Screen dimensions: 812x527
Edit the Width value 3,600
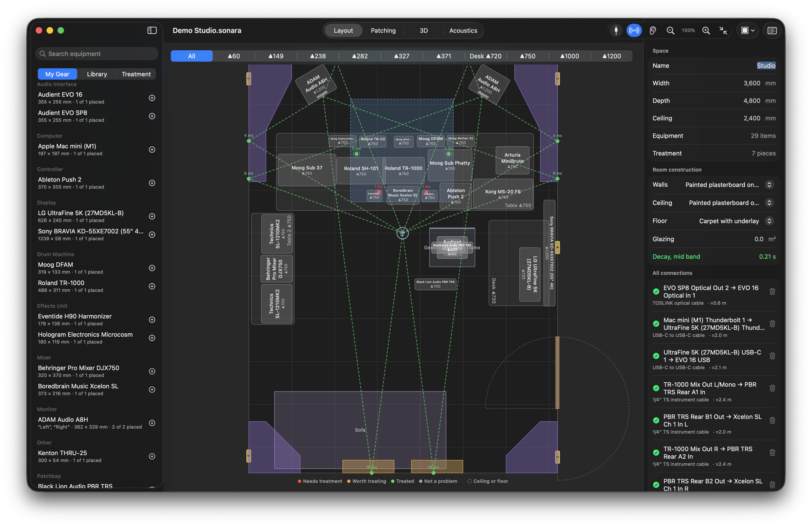point(752,83)
